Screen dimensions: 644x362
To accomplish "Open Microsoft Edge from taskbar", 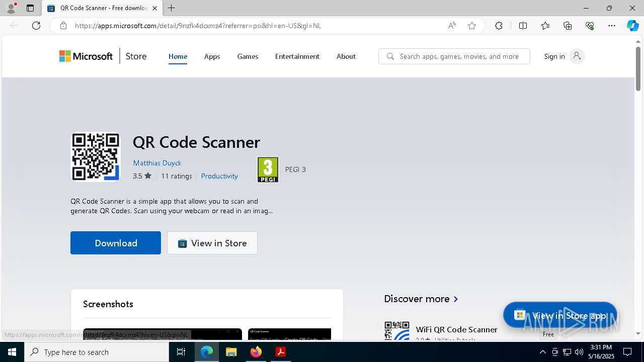I will point(207,352).
